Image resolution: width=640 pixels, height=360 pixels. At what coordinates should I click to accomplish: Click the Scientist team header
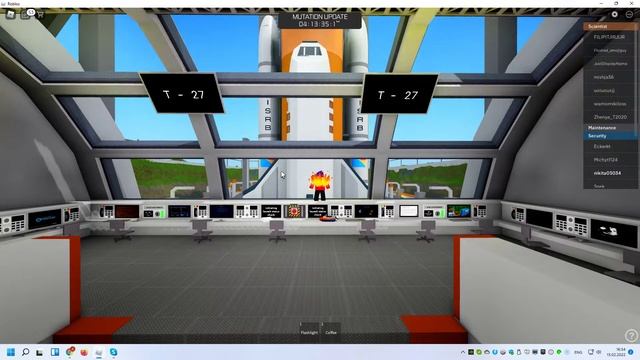click(611, 26)
